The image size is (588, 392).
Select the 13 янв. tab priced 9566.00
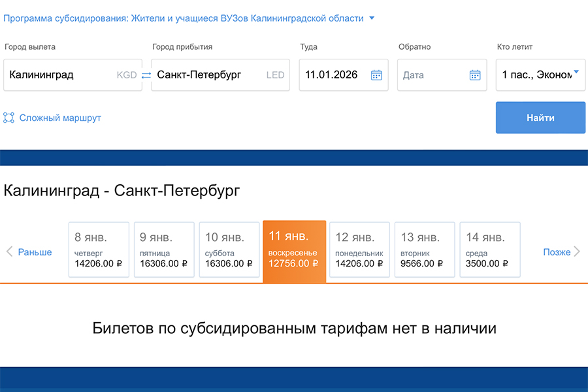(x=425, y=250)
